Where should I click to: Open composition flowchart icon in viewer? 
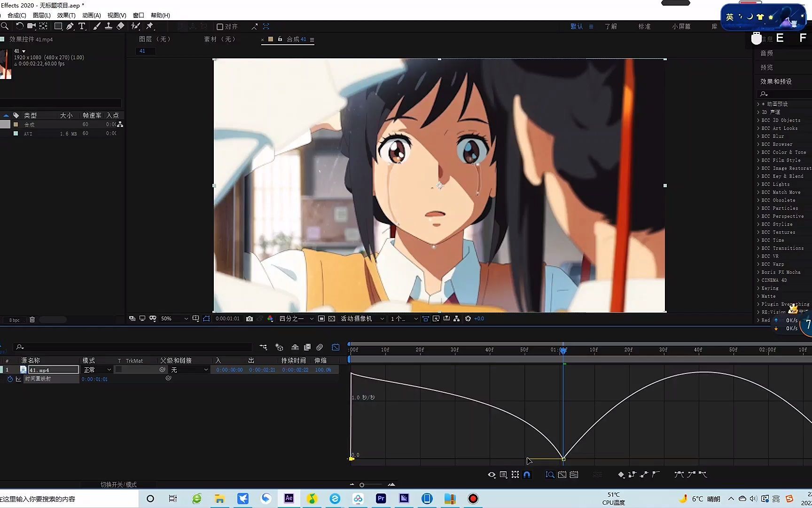tap(456, 319)
